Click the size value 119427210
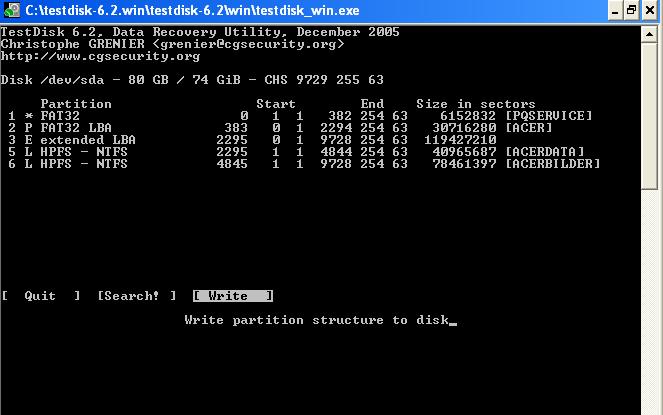This screenshot has width=663, height=415. 460,140
